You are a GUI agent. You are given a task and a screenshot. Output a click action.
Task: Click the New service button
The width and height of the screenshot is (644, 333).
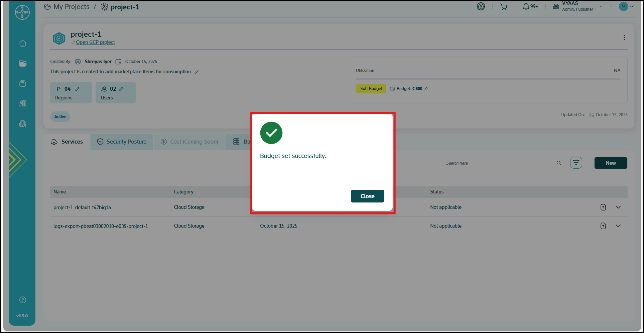point(610,163)
